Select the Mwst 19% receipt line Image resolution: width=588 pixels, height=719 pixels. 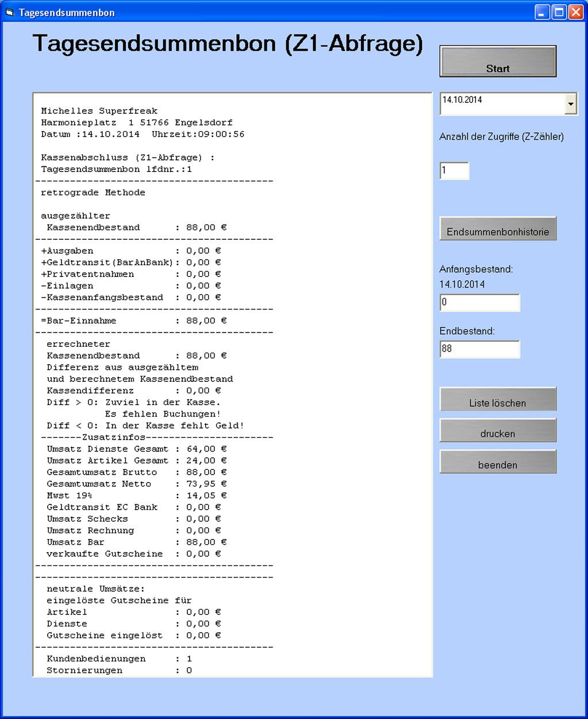click(137, 495)
